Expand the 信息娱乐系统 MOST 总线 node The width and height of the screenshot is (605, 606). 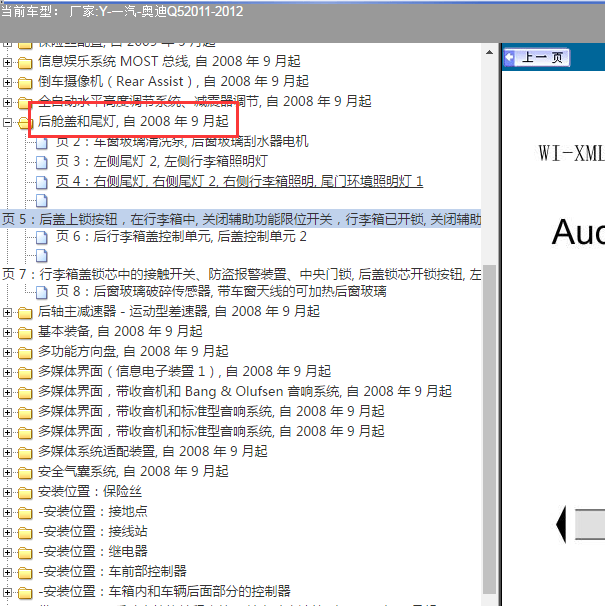click(8, 62)
